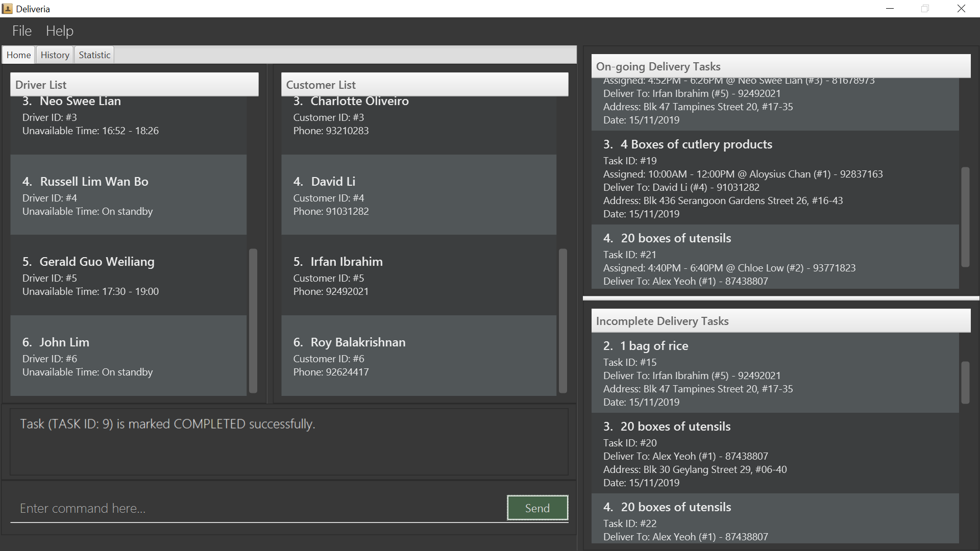Open the Help menu
980x551 pixels.
click(60, 31)
